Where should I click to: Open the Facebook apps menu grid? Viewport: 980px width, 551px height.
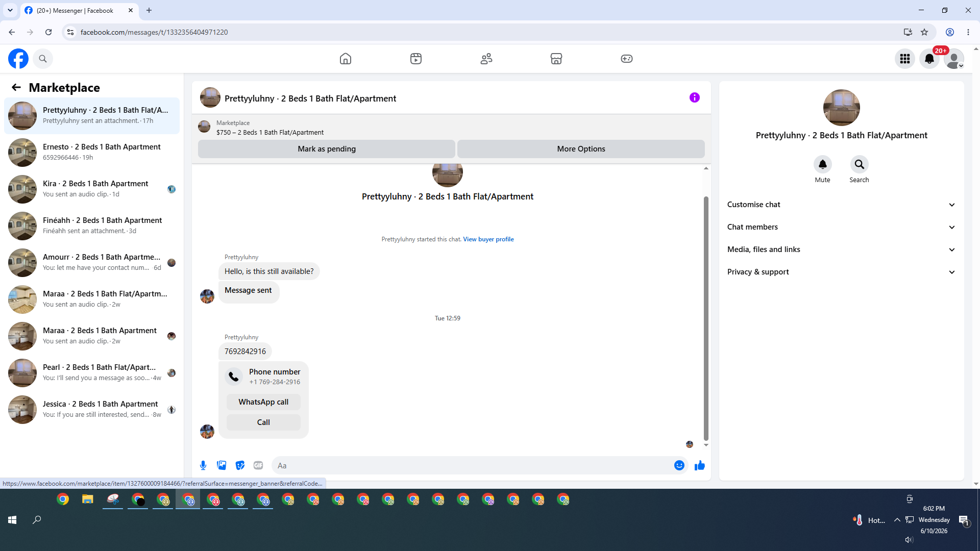[x=905, y=59]
